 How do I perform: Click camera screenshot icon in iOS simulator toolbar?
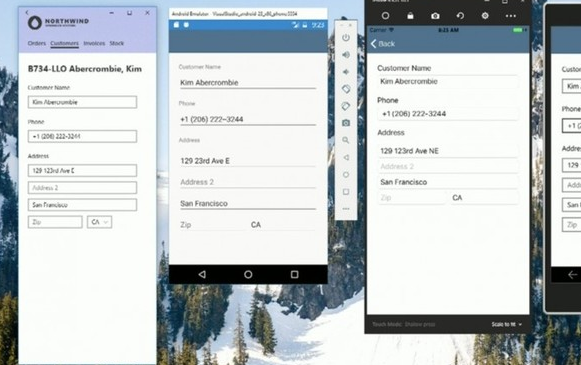(435, 16)
